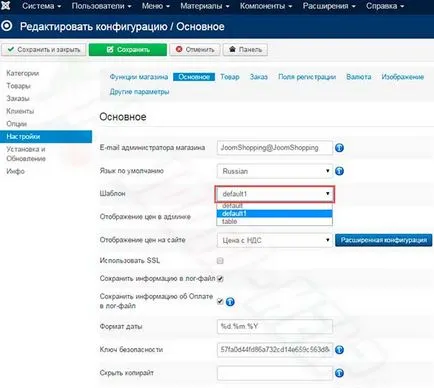Click info icon beside hide copyright field
Viewport: 434px width, 388px height.
click(339, 373)
